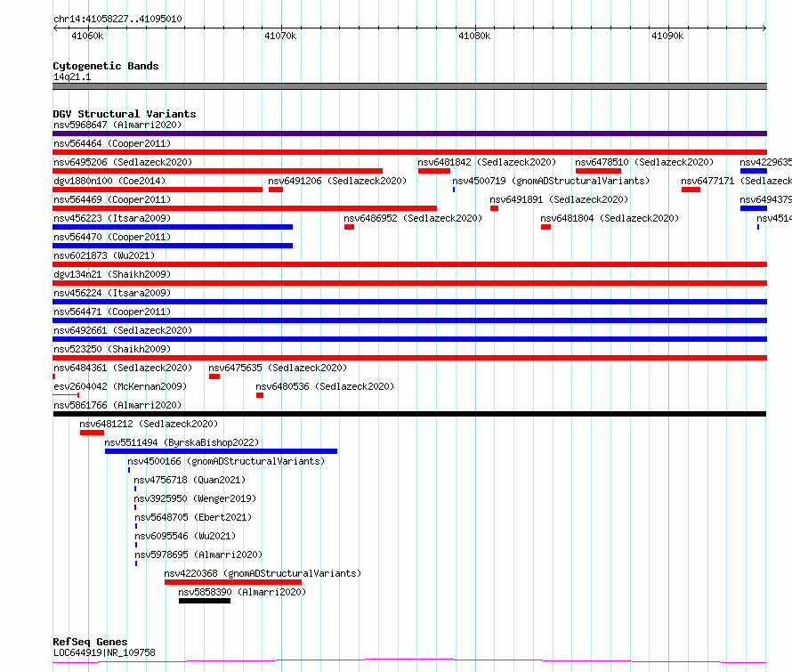Open the nsv6478510 (Sedlazeck2020) label
The image size is (792, 672).
[x=644, y=162]
